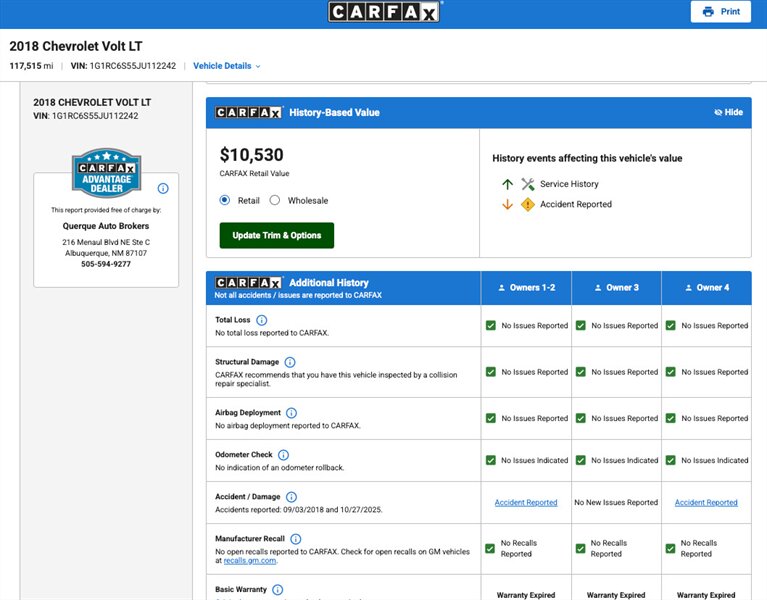The height and width of the screenshot is (600, 767).
Task: Click the CARFAX logo in header
Action: click(384, 12)
